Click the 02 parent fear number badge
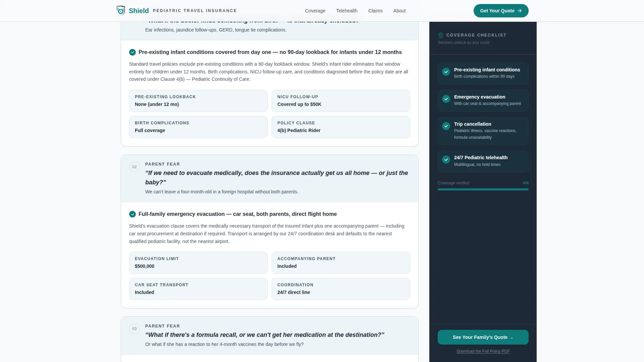 point(135,167)
